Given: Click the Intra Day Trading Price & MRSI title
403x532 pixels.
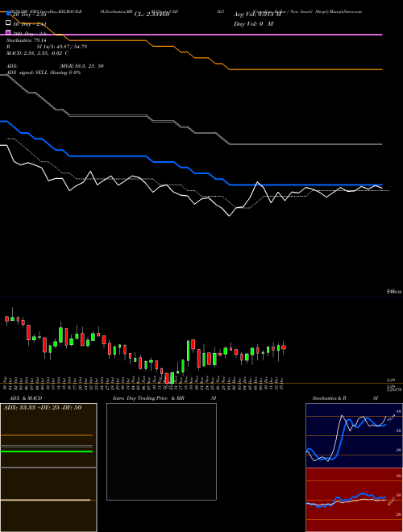Looking at the screenshot, I should pos(164,398).
